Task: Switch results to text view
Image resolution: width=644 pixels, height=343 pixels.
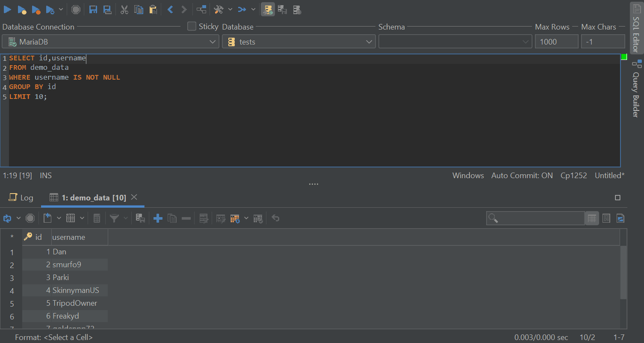Action: pos(606,218)
